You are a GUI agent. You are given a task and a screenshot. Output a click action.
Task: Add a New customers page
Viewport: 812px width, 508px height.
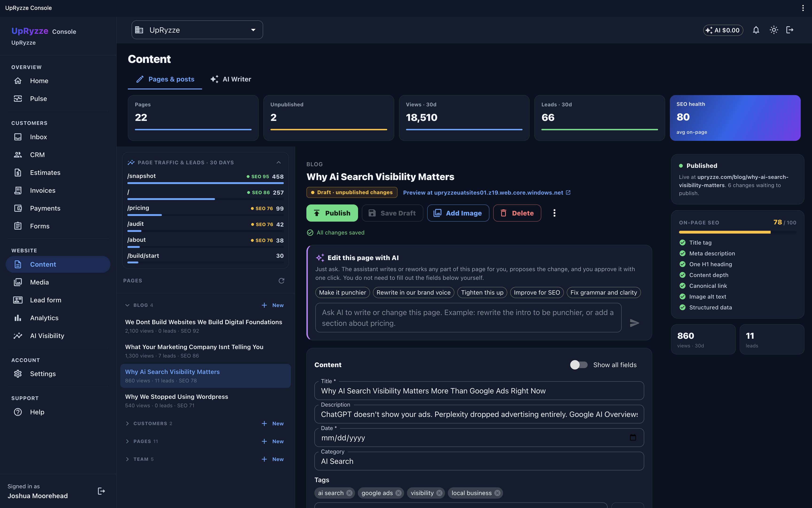273,423
